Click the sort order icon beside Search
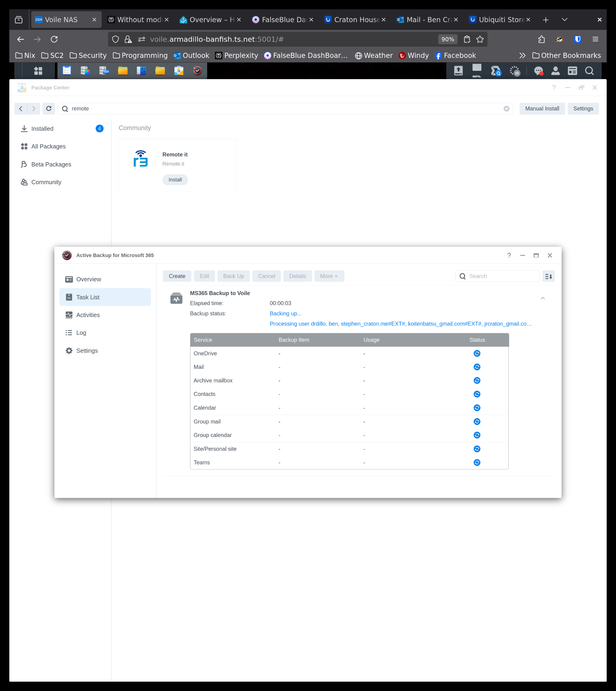This screenshot has width=616, height=691. click(548, 276)
